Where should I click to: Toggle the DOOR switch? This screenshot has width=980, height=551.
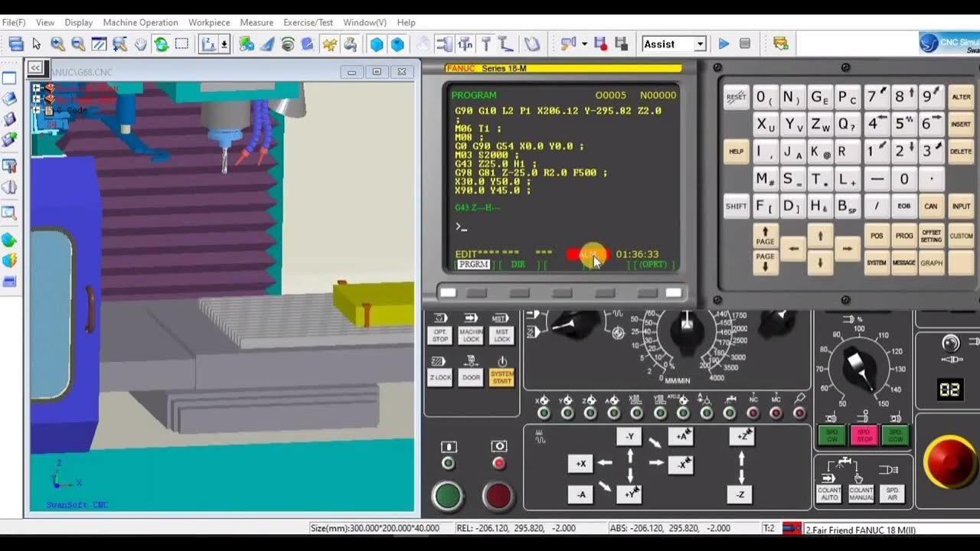(471, 377)
